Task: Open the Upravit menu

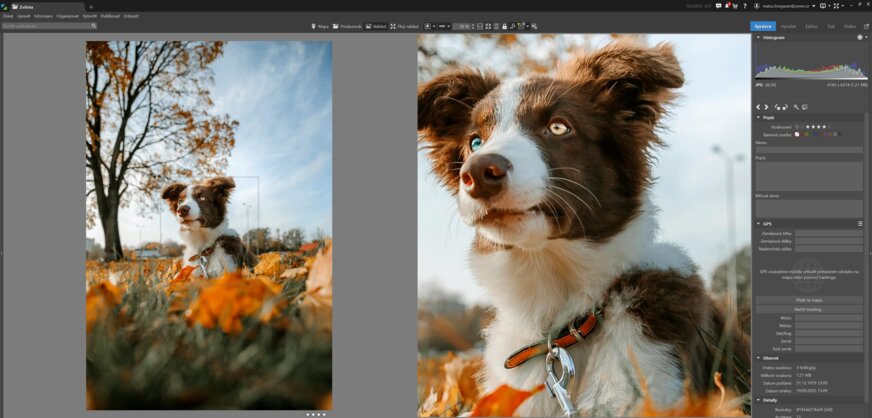Action: 23,16
